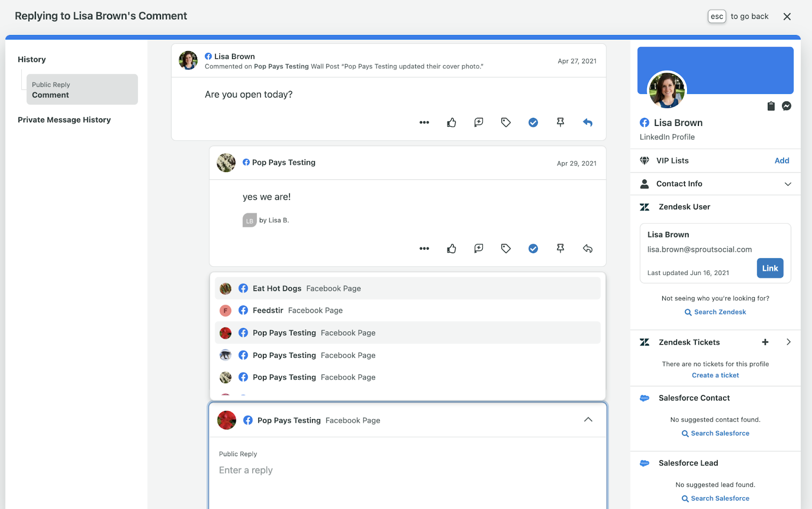Click lisa.brown@sproutsocial.com email
The width and height of the screenshot is (812, 509).
click(700, 250)
